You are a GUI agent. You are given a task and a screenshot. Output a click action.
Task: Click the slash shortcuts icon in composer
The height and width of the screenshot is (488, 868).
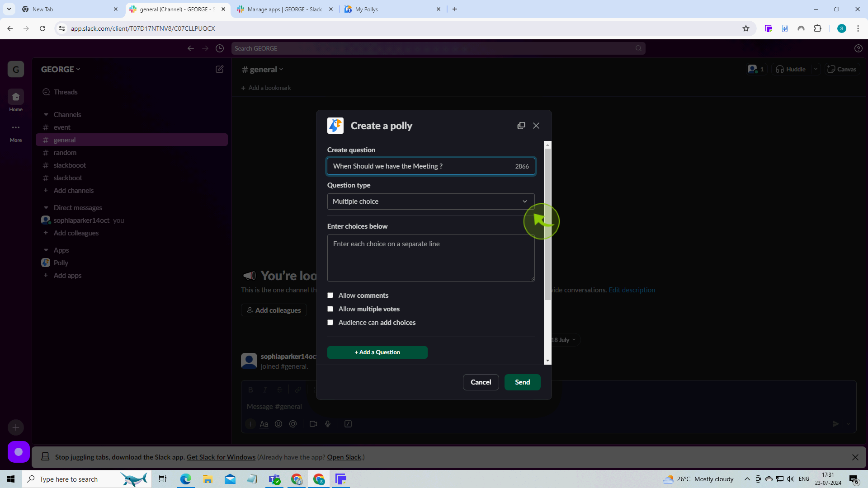(x=348, y=424)
